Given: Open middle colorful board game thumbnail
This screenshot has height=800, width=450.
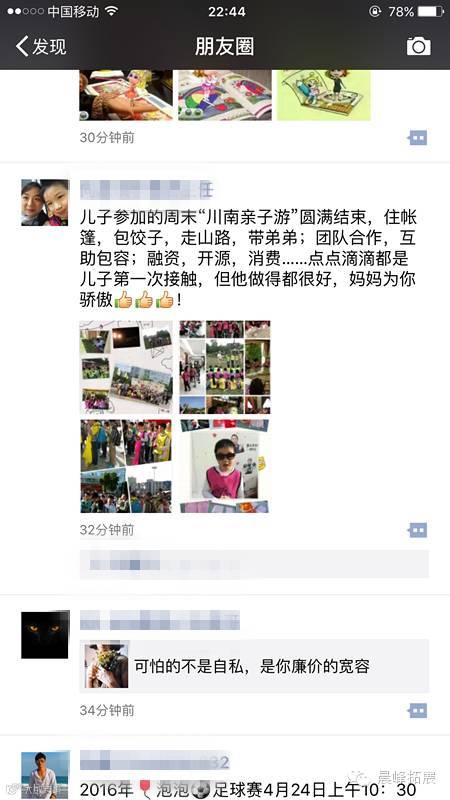Looking at the screenshot, I should point(224,95).
